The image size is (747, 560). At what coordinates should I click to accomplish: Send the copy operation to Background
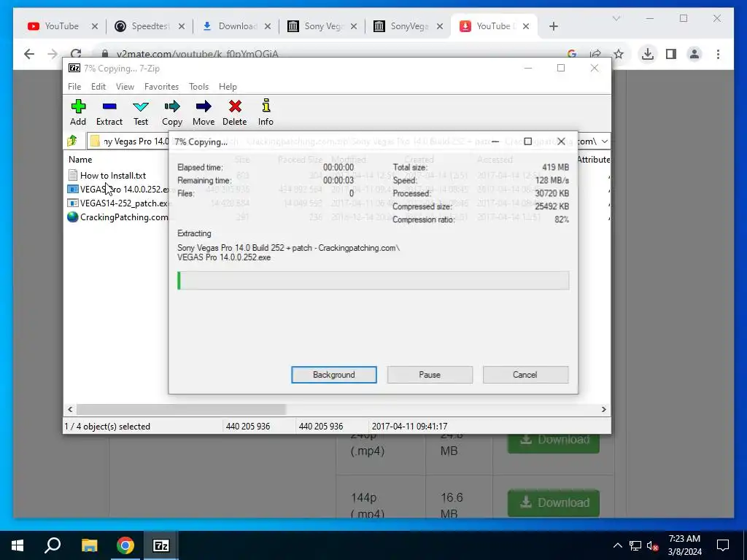click(x=334, y=375)
